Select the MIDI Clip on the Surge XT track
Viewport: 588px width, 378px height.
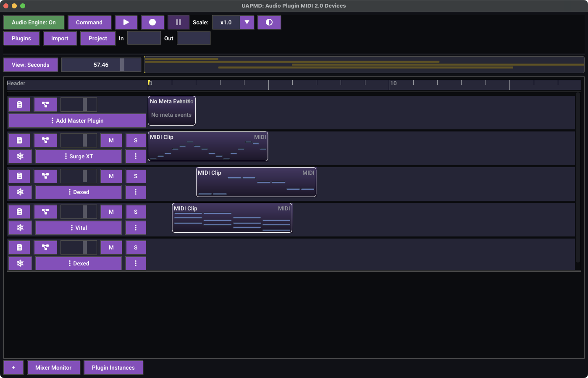(x=208, y=147)
